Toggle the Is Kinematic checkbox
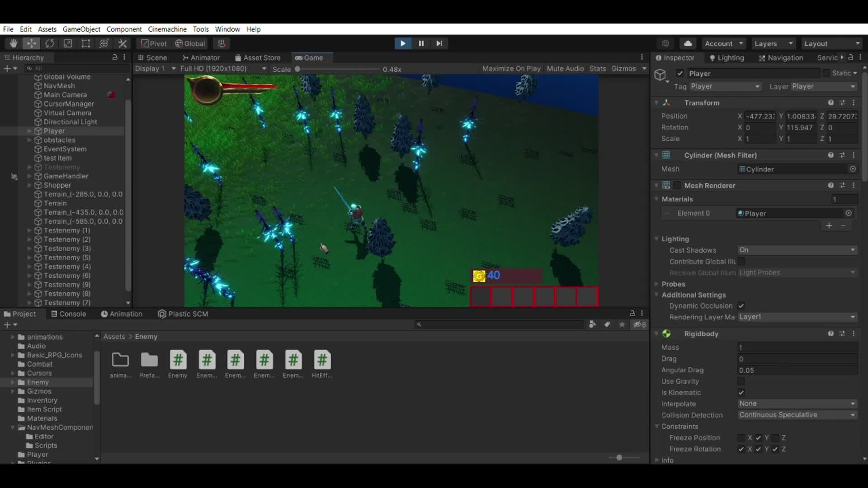Image resolution: width=868 pixels, height=488 pixels. point(741,393)
